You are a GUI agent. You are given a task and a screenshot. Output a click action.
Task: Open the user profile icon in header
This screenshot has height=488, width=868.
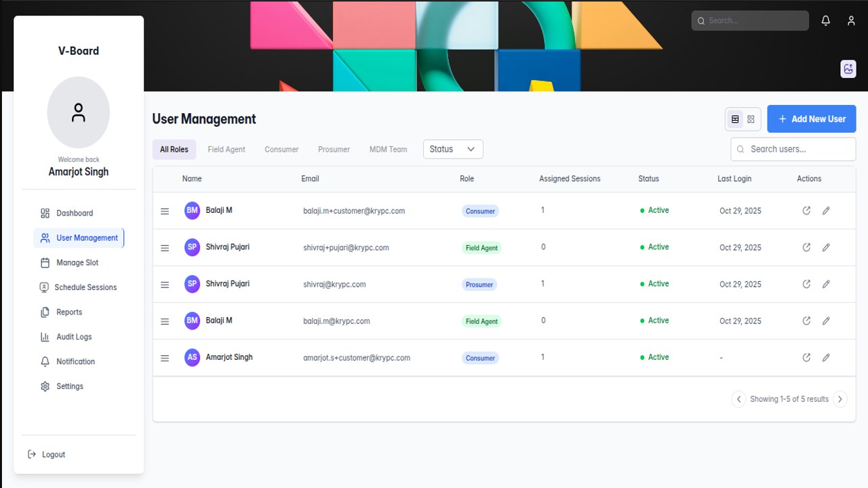[851, 21]
